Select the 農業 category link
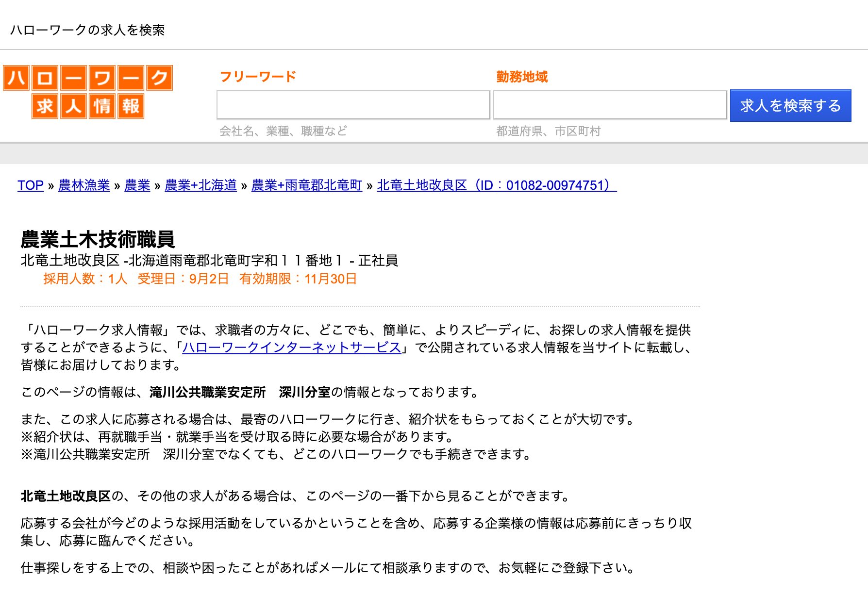The width and height of the screenshot is (868, 595). (138, 185)
